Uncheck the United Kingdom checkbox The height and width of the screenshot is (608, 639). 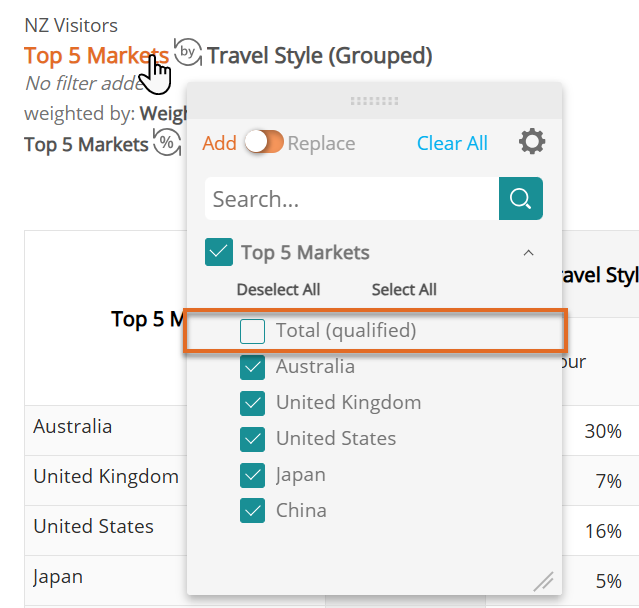click(252, 403)
